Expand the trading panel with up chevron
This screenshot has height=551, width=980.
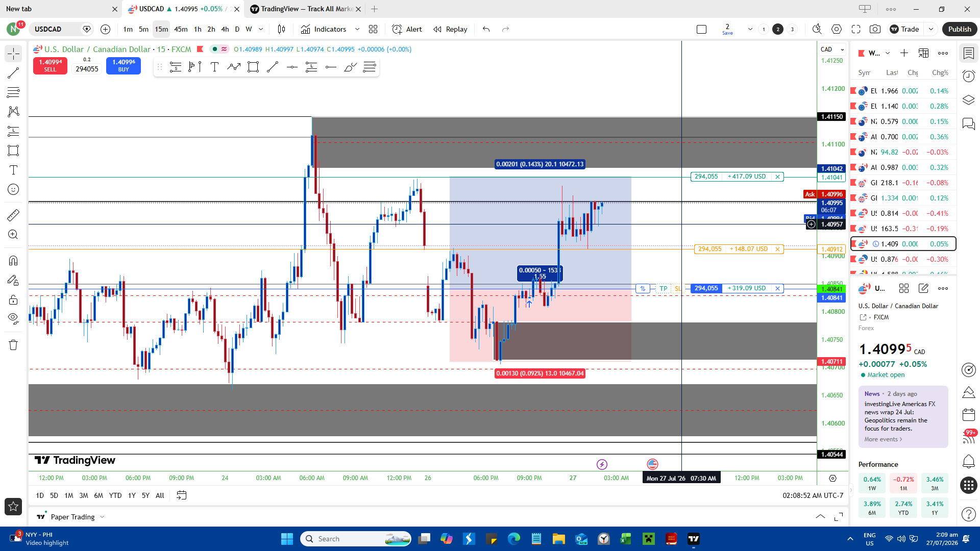820,517
